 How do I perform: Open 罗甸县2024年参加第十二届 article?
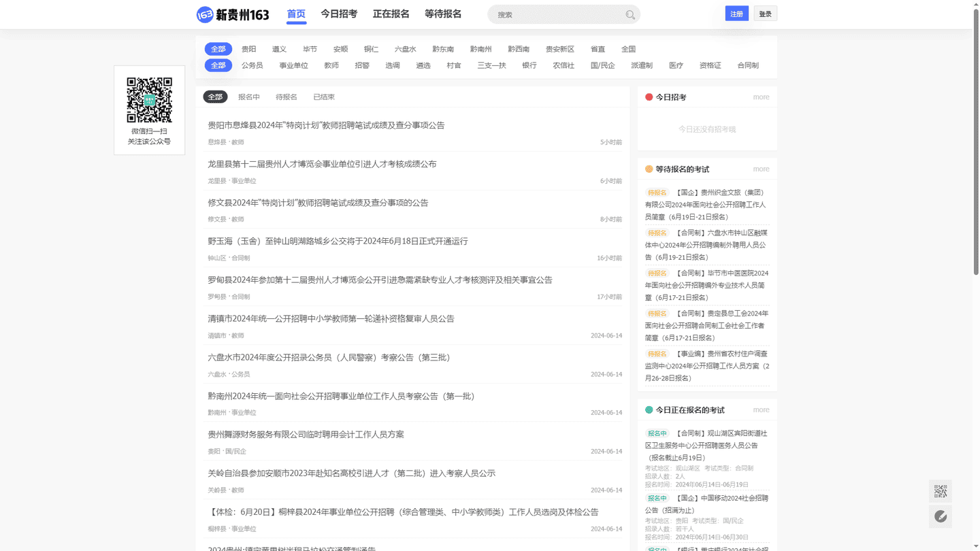coord(380,280)
